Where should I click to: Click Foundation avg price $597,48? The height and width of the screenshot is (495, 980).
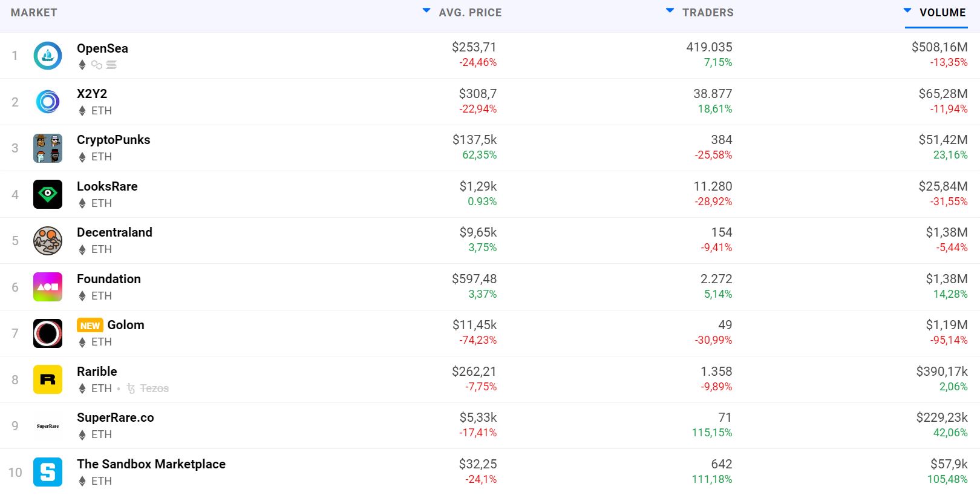pyautogui.click(x=474, y=279)
